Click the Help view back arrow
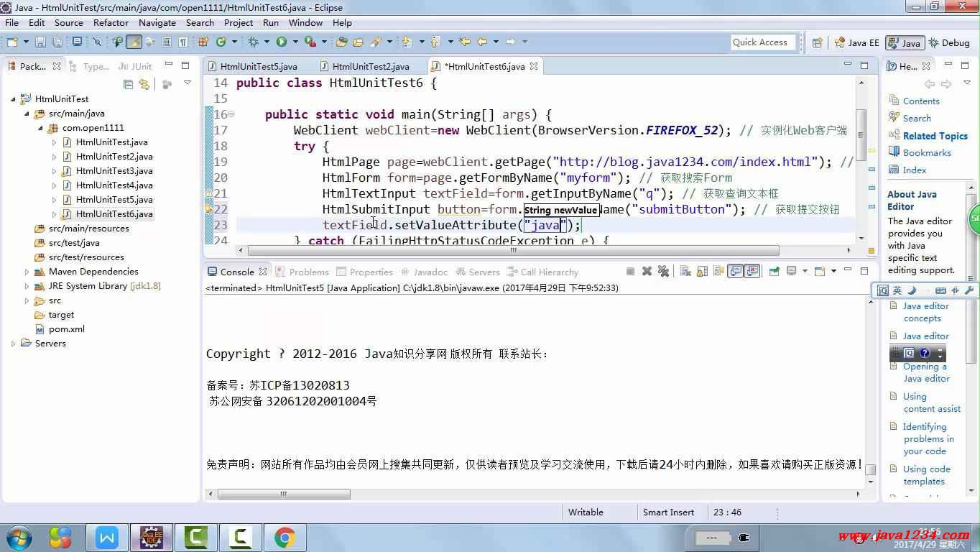The width and height of the screenshot is (980, 552). tap(930, 84)
